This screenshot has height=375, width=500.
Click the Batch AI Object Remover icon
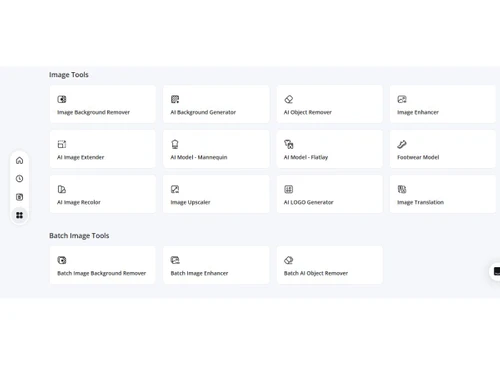(289, 260)
